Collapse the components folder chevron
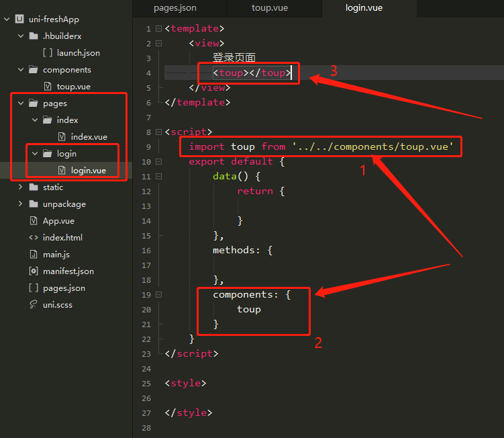This screenshot has width=504, height=438. 21,69
